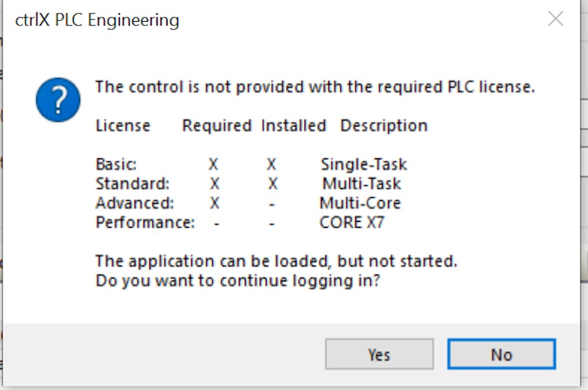Screen dimensions: 588x390
Task: Click the missing license dash for Advanced
Action: pyautogui.click(x=272, y=203)
